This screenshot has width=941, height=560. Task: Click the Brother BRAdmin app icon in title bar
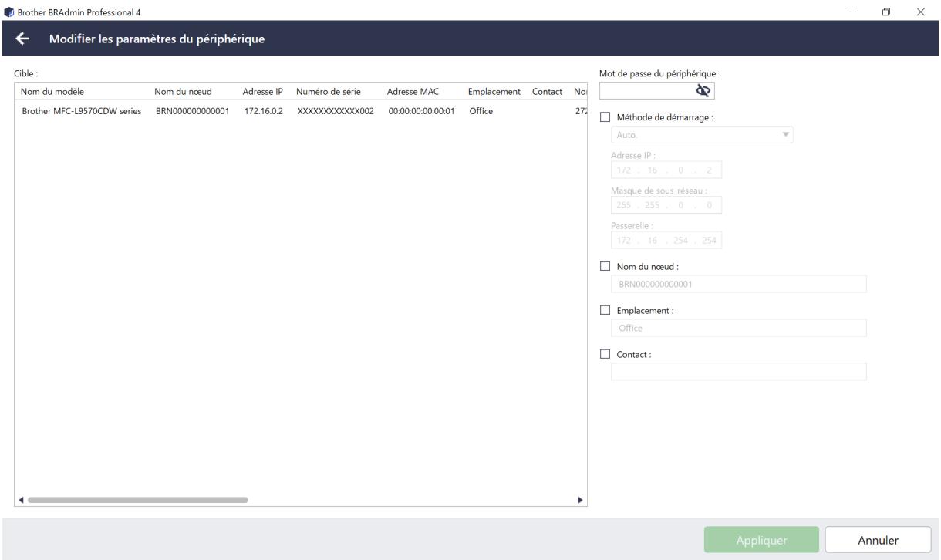coord(8,11)
